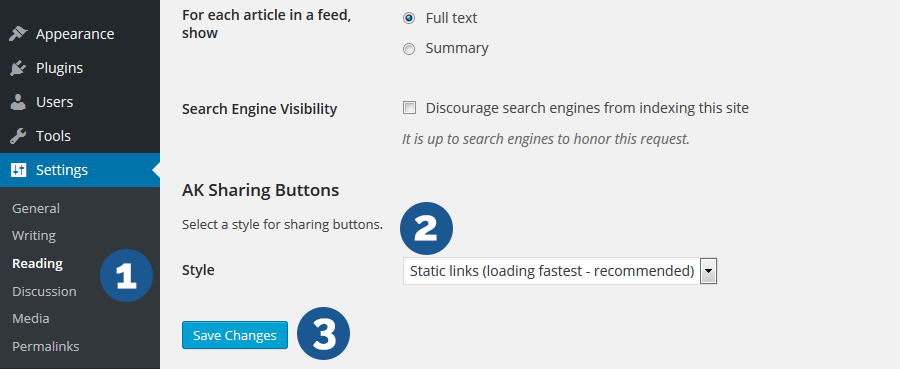Open the Writing settings page
Viewport: 900px width, 369px height.
34,236
